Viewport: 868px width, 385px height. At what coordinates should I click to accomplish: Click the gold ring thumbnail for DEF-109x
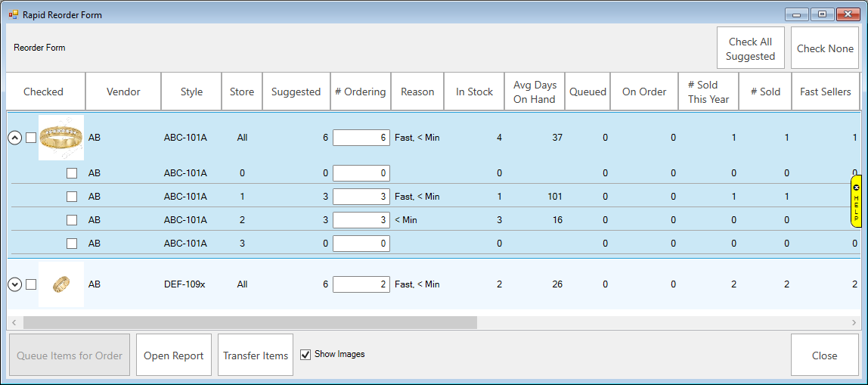point(61,284)
